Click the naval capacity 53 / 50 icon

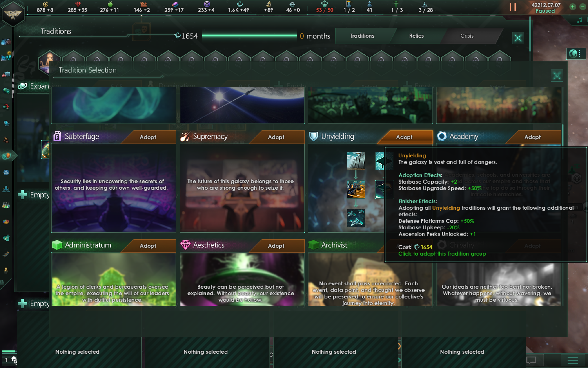tap(324, 4)
